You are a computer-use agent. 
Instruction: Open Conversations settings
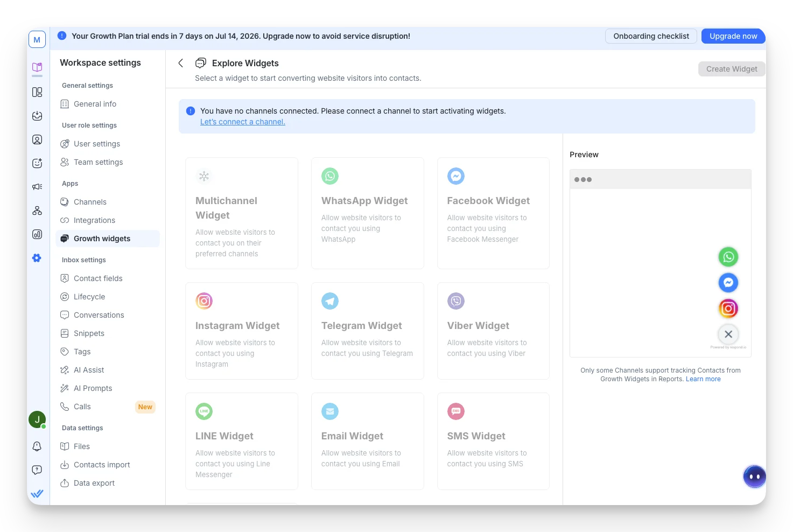coord(108,315)
